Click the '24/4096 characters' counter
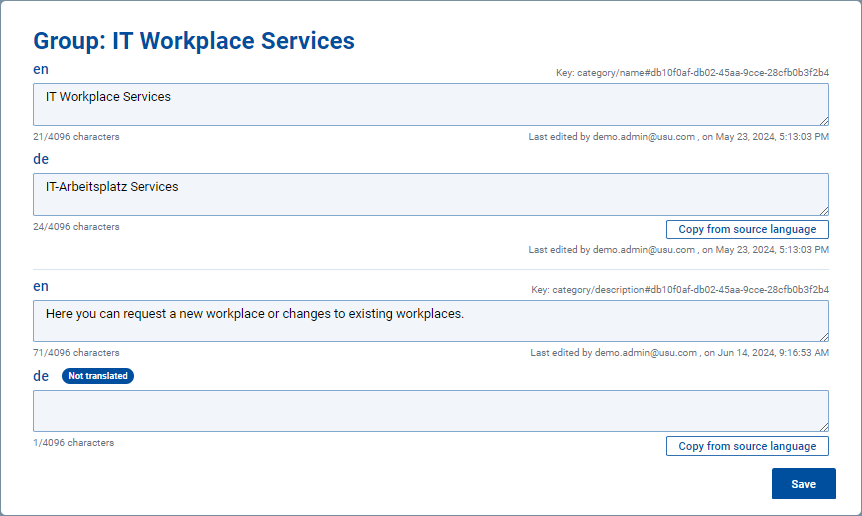Image resolution: width=862 pixels, height=516 pixels. pyautogui.click(x=76, y=227)
